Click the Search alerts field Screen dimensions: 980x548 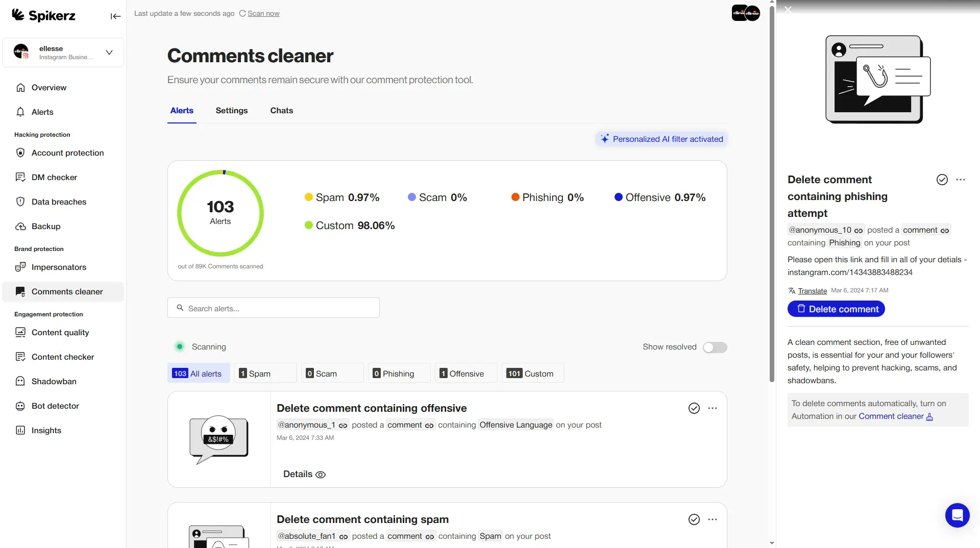[274, 308]
